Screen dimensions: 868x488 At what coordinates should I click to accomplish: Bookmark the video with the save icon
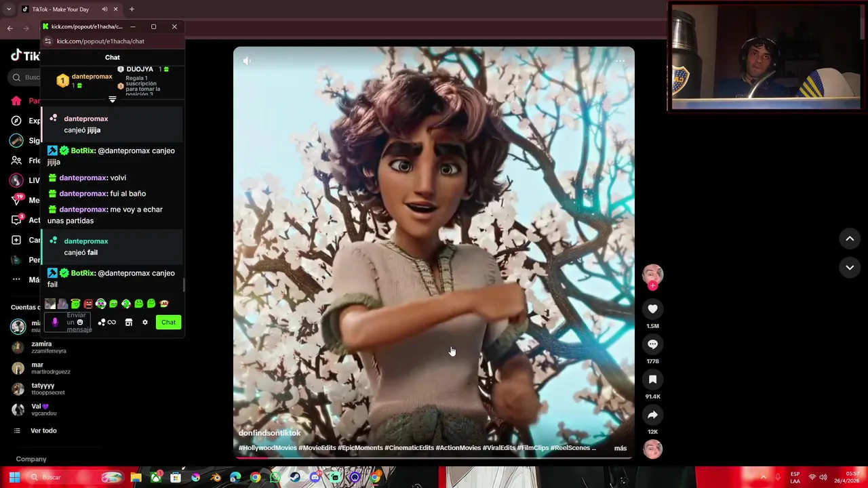652,380
